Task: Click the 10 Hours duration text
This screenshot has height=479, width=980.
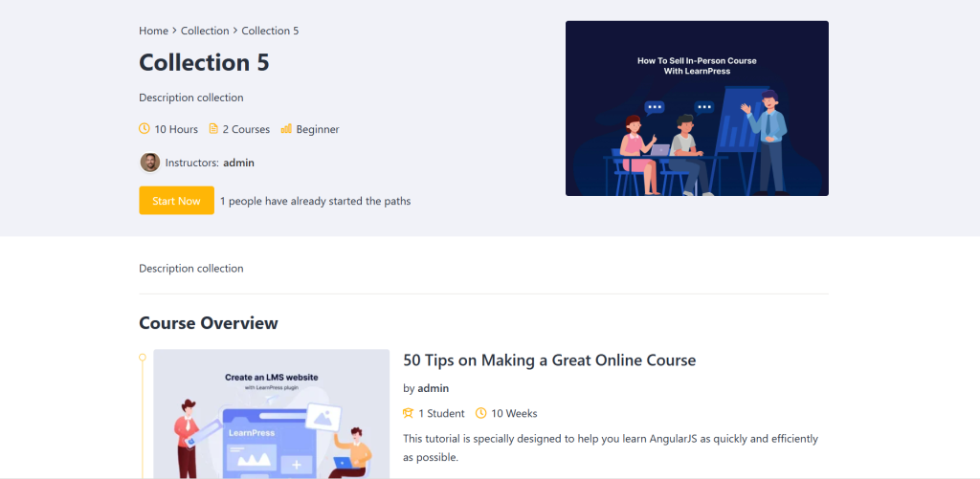Action: pyautogui.click(x=176, y=129)
